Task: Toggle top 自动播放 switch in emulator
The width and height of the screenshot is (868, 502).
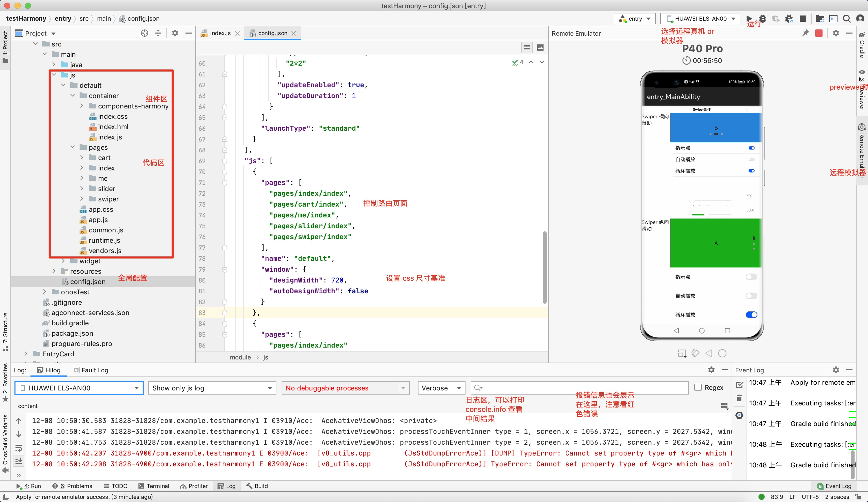Action: [751, 159]
